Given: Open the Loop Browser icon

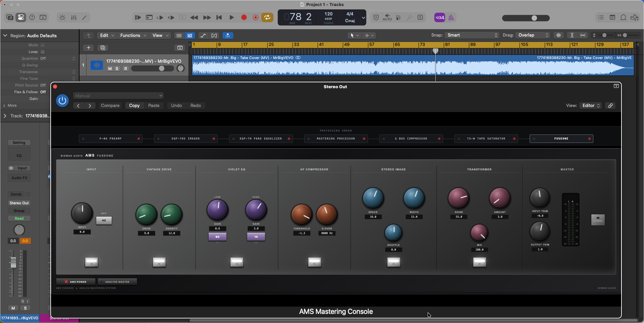Looking at the screenshot, I should pyautogui.click(x=623, y=17).
